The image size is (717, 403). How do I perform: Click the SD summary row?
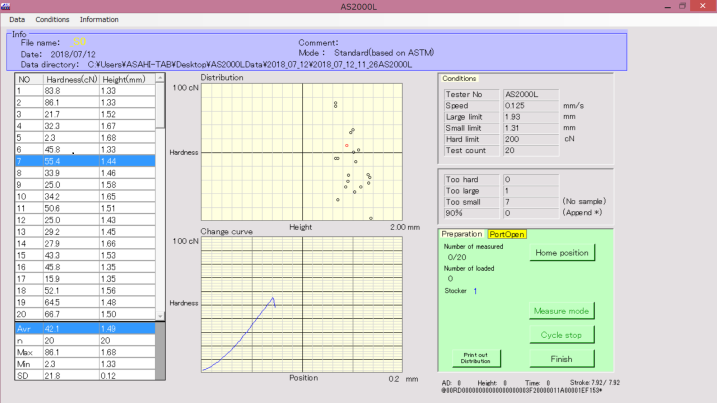pyautogui.click(x=85, y=376)
